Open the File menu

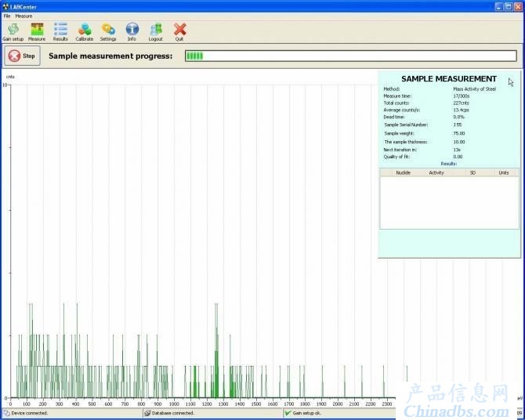tap(7, 16)
